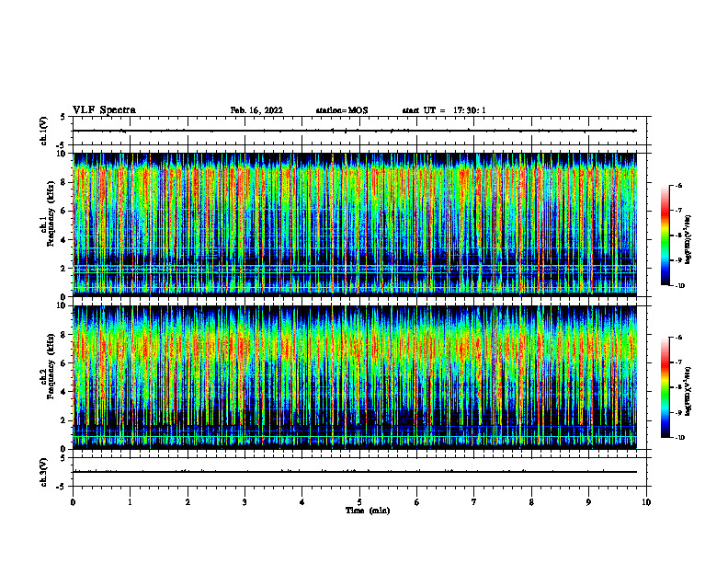The width and height of the screenshot is (728, 563).
Task: Click the log(PSD) label beside ch.1 colorbar
Action: pyautogui.click(x=688, y=240)
